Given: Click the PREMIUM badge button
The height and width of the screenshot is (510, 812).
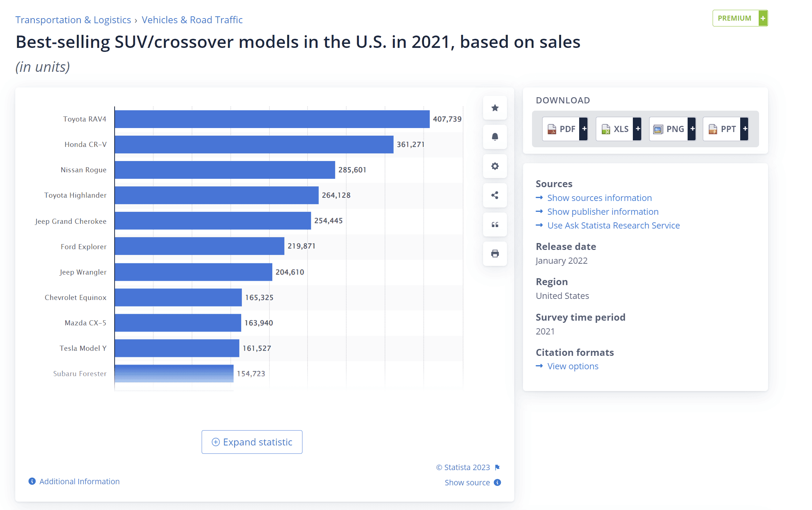Looking at the screenshot, I should (740, 18).
